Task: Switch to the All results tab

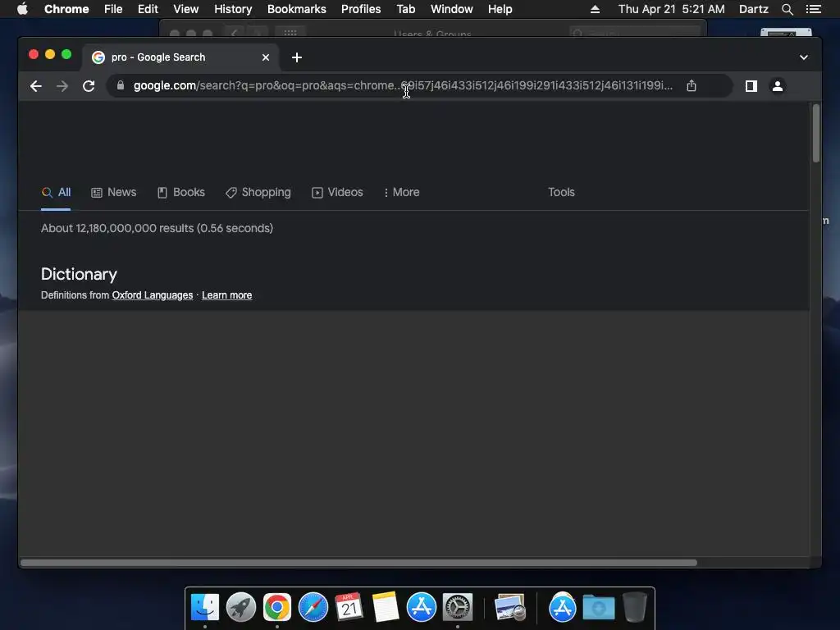Action: (x=57, y=192)
